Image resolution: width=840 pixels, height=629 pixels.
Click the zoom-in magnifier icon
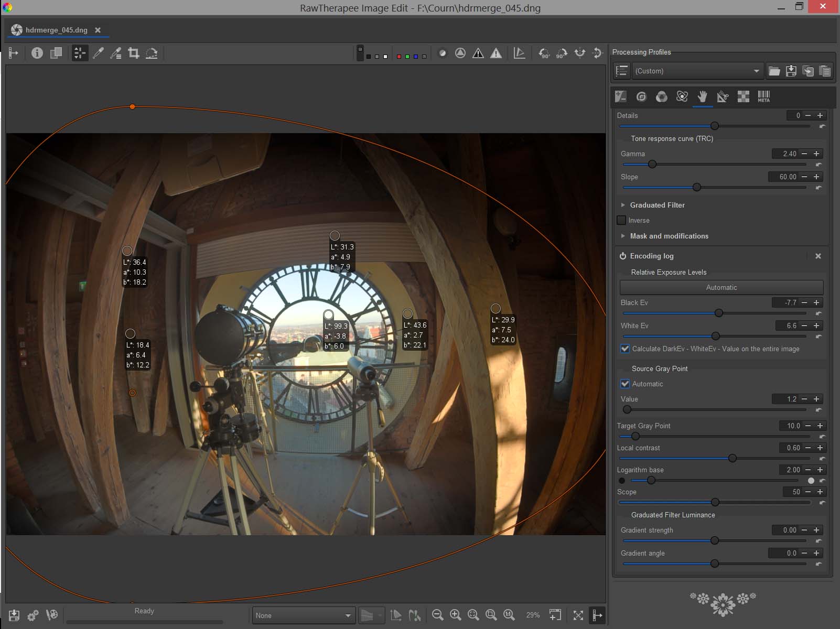point(455,615)
